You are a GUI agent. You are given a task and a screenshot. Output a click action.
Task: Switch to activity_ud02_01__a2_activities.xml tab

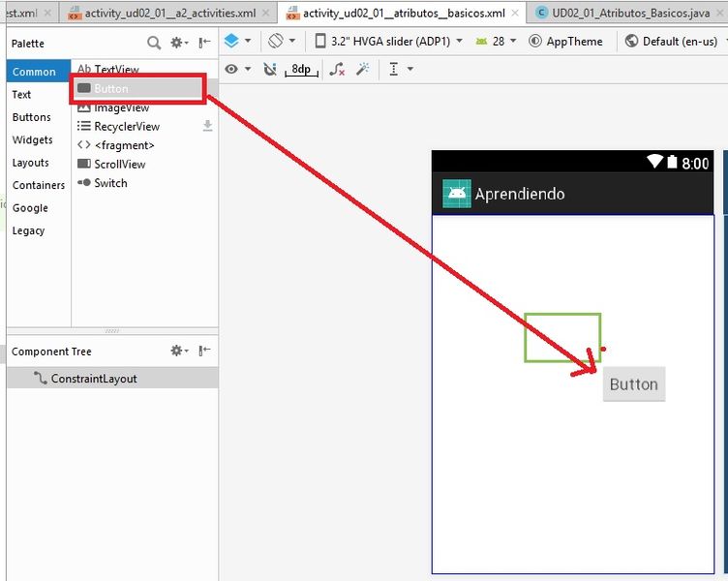tap(170, 13)
